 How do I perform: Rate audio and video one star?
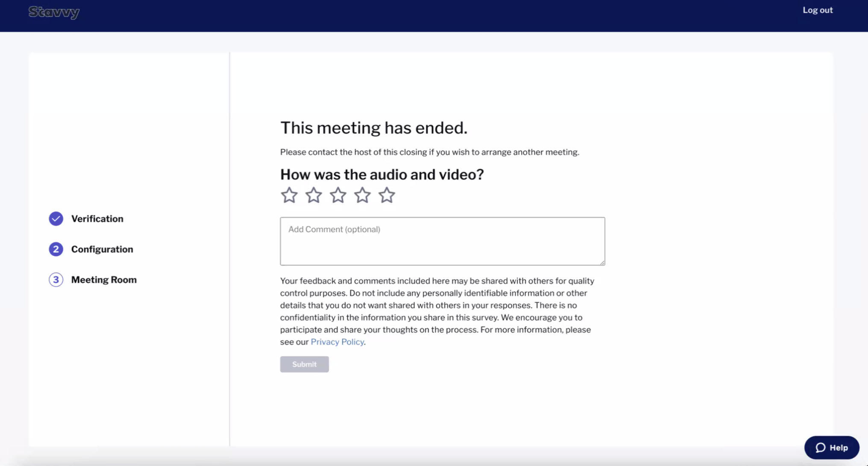[289, 195]
